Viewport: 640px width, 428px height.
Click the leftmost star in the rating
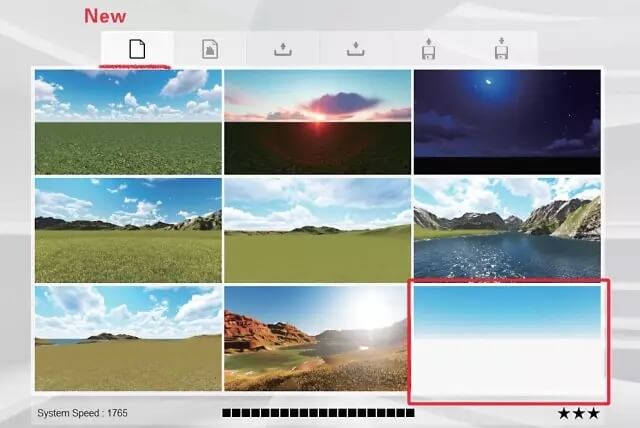(x=565, y=413)
